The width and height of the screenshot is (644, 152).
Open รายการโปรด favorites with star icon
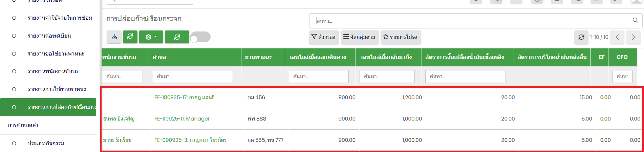400,37
